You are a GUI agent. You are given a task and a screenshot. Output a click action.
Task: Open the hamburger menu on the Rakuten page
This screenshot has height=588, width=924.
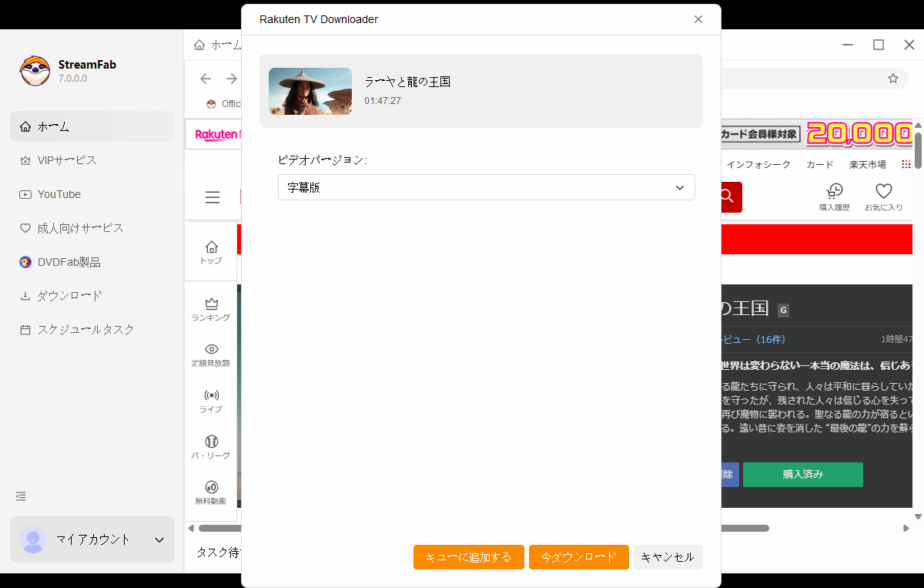point(213,197)
